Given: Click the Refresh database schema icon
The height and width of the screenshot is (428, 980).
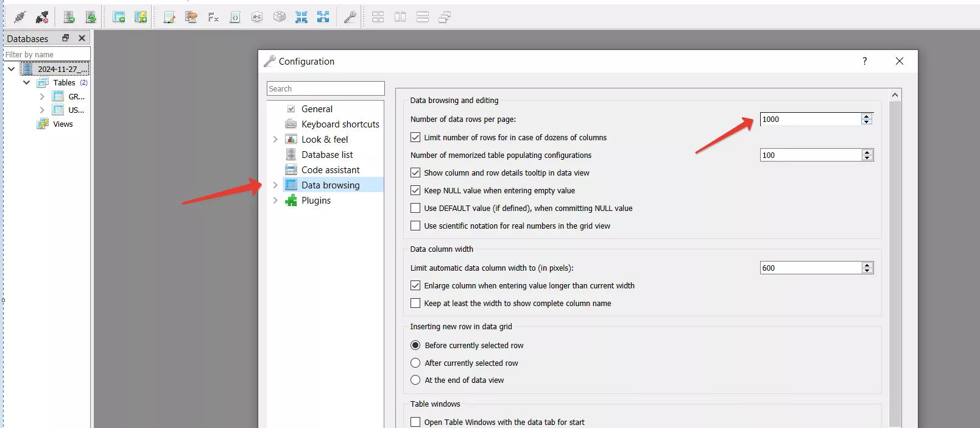Looking at the screenshot, I should coord(91,17).
